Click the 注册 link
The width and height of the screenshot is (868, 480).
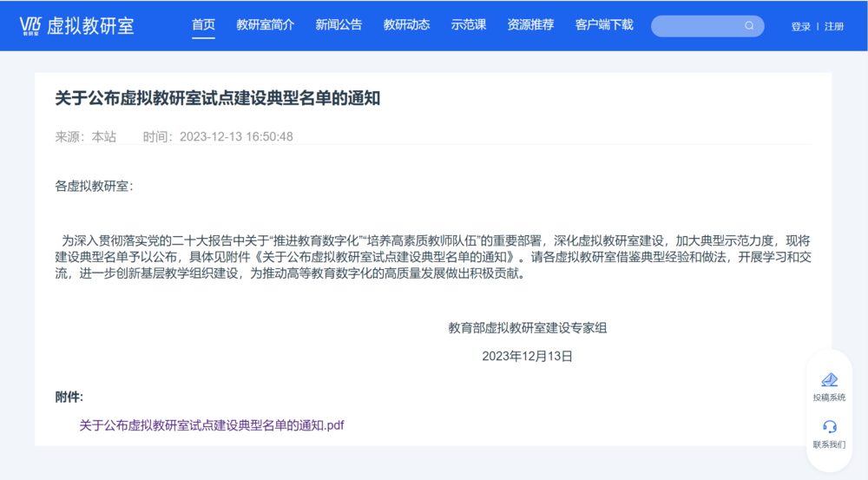(x=834, y=26)
